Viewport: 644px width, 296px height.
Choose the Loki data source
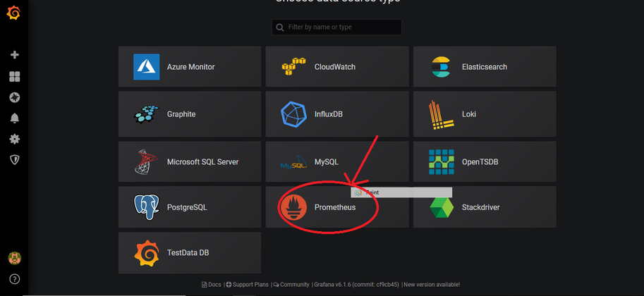click(x=484, y=114)
